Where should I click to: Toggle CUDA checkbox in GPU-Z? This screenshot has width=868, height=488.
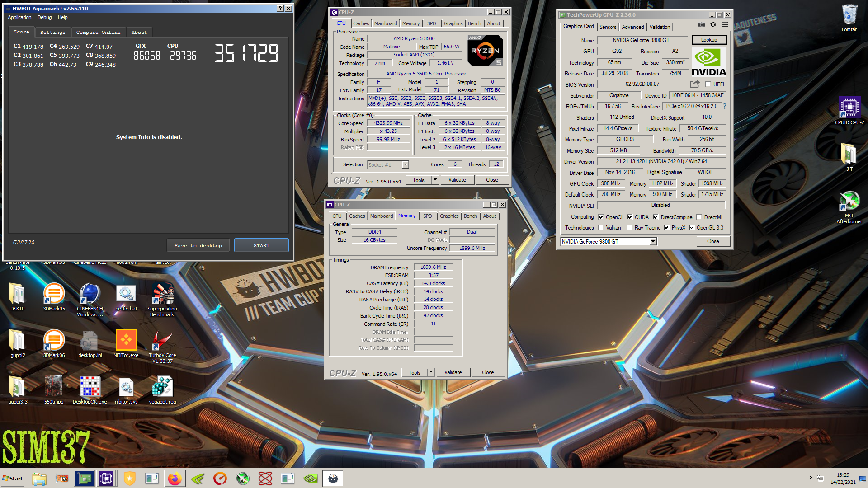pyautogui.click(x=630, y=217)
